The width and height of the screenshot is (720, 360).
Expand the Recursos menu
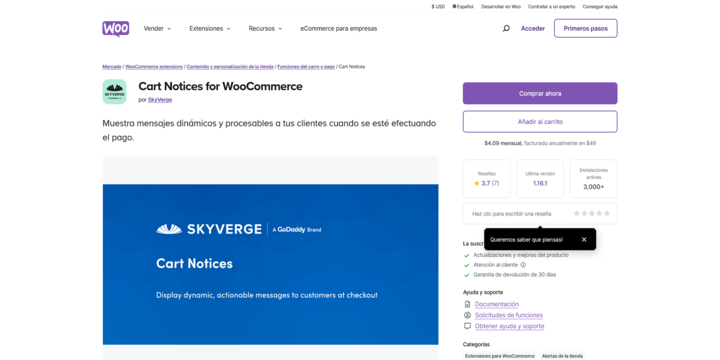coord(265,28)
